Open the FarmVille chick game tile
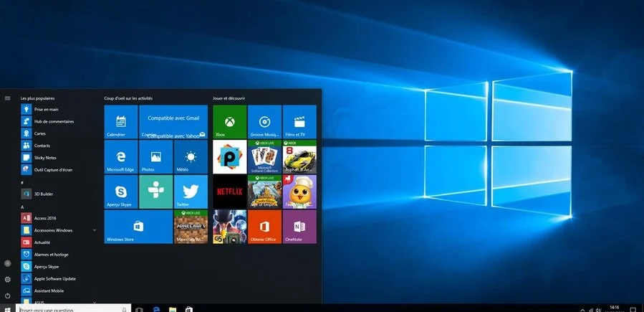Image resolution: width=644 pixels, height=312 pixels. pos(299,192)
